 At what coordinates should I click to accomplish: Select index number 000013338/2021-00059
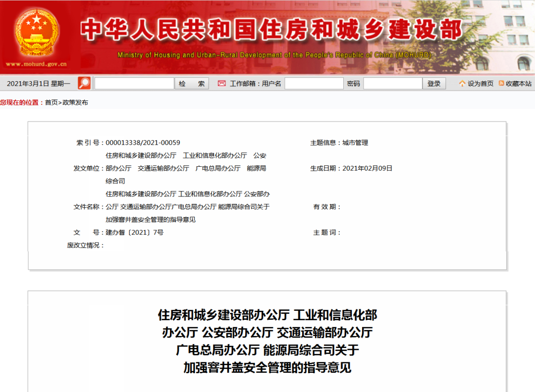click(x=143, y=143)
